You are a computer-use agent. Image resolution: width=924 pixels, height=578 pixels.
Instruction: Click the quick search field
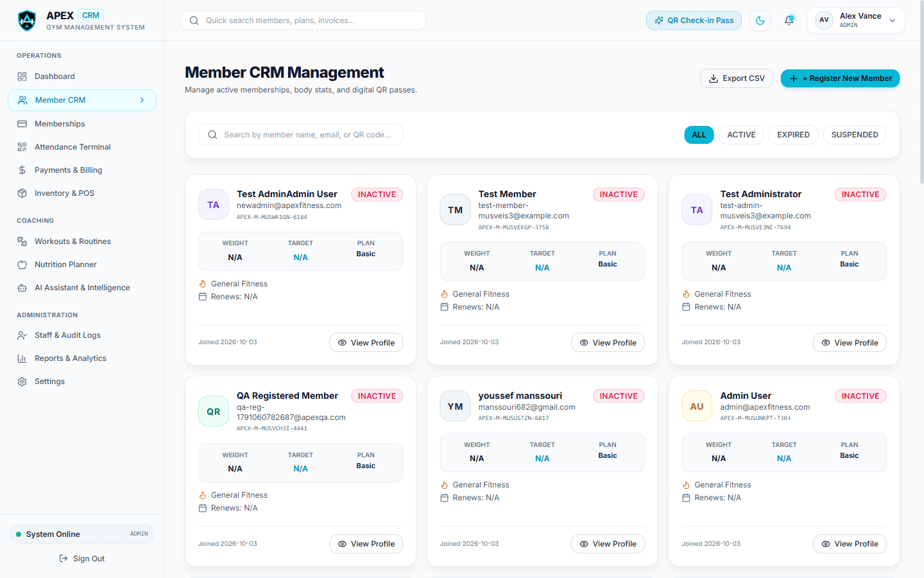[303, 21]
